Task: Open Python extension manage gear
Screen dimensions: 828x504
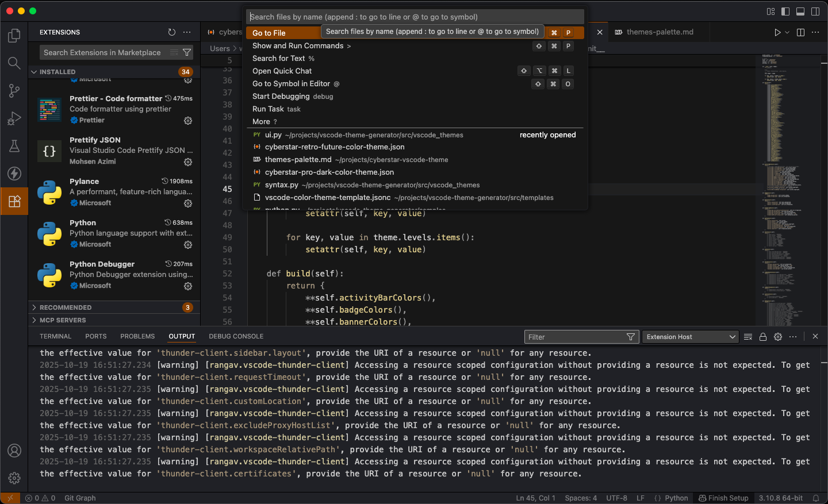Action: pos(188,245)
